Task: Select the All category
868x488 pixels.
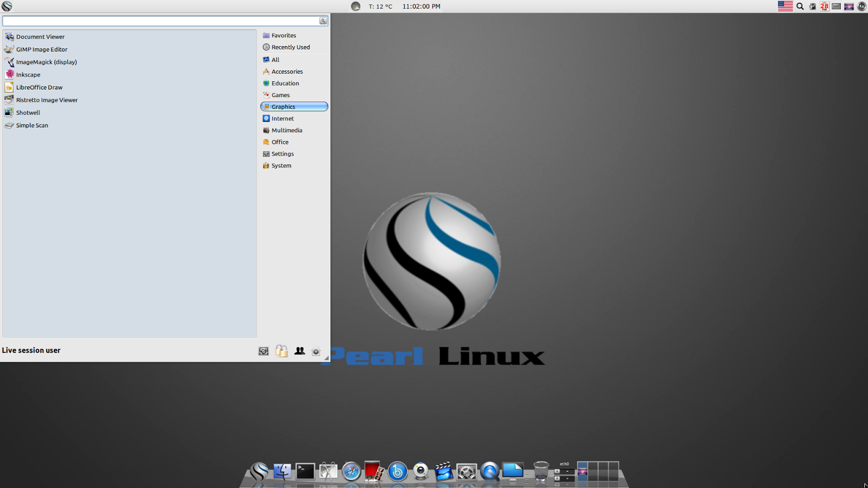Action: point(294,60)
